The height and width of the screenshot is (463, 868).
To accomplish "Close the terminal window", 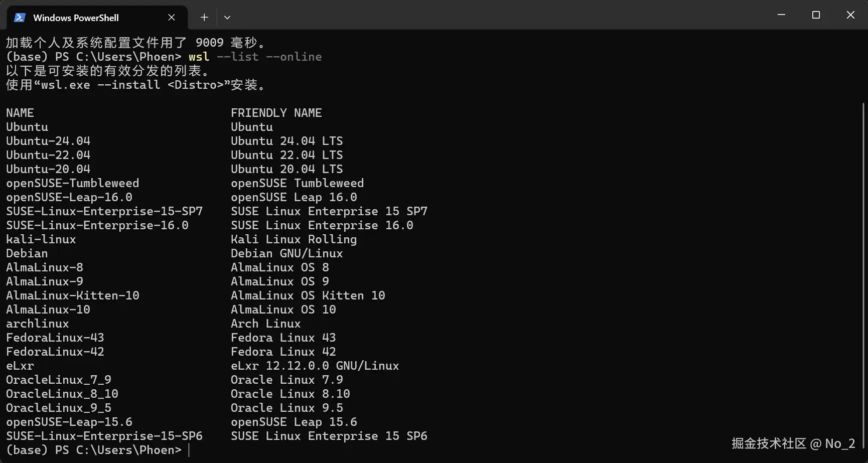I will tap(850, 15).
